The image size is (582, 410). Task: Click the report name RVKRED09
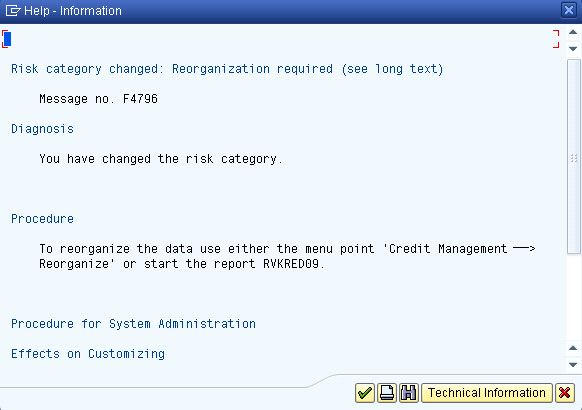coord(291,264)
